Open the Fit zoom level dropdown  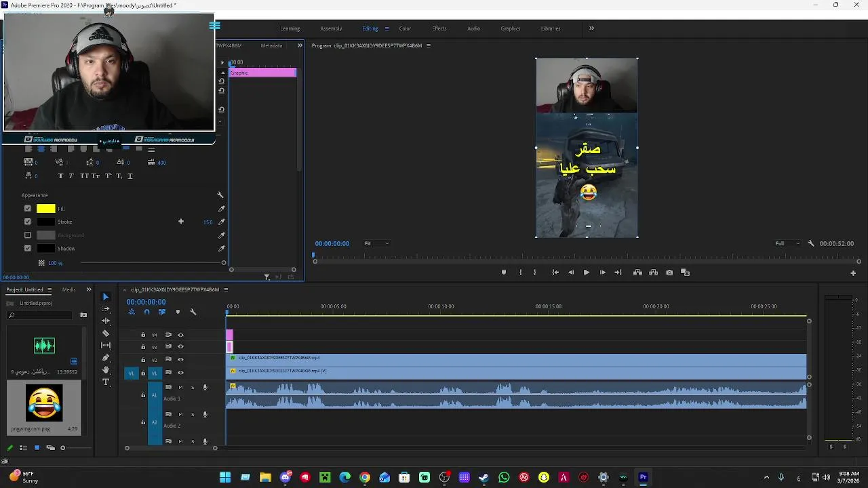click(x=376, y=243)
